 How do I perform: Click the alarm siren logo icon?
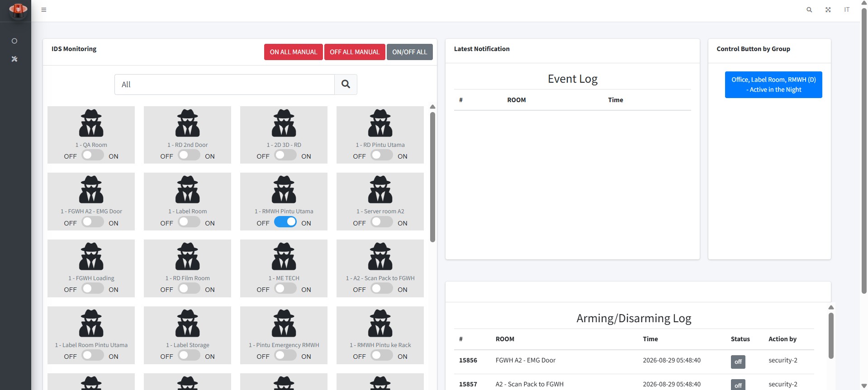(x=18, y=10)
